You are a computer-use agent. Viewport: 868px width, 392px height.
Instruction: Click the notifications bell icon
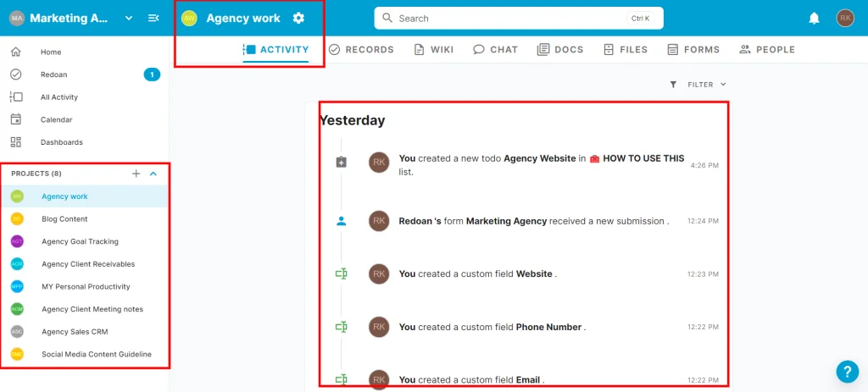814,18
